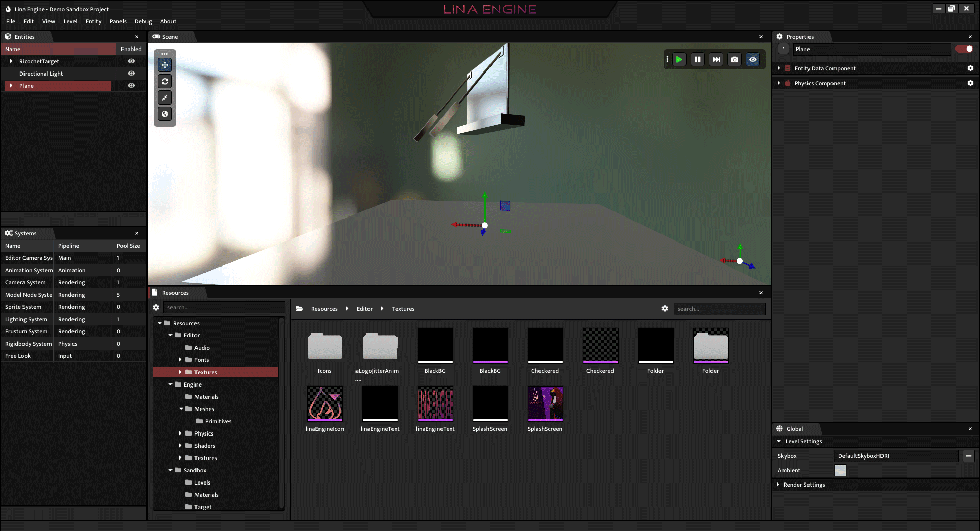Click the Plane name field in Properties
The width and height of the screenshot is (980, 531).
(872, 49)
